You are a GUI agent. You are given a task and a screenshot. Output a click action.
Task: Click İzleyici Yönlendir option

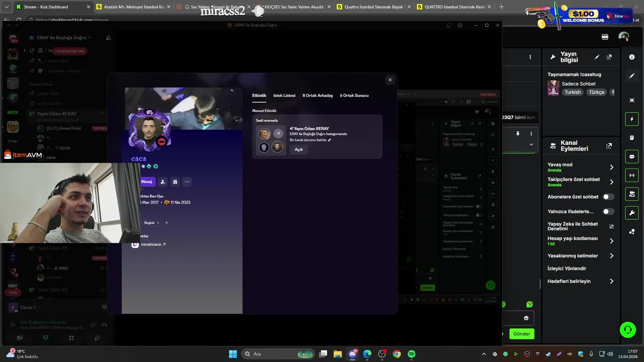tap(567, 268)
